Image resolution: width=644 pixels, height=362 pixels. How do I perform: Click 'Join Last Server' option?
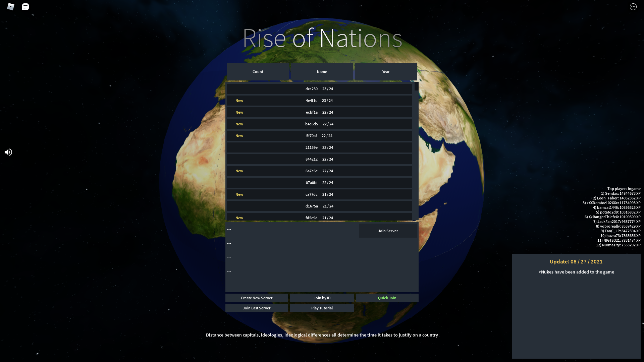tap(257, 308)
